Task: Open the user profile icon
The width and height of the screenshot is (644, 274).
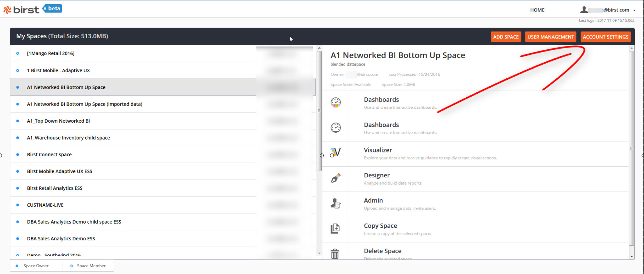Action: point(584,10)
